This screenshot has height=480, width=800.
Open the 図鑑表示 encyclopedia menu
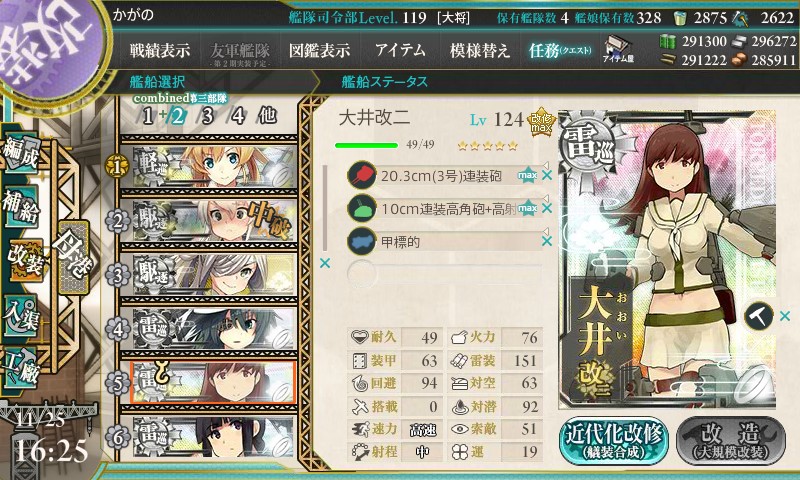pyautogui.click(x=319, y=50)
